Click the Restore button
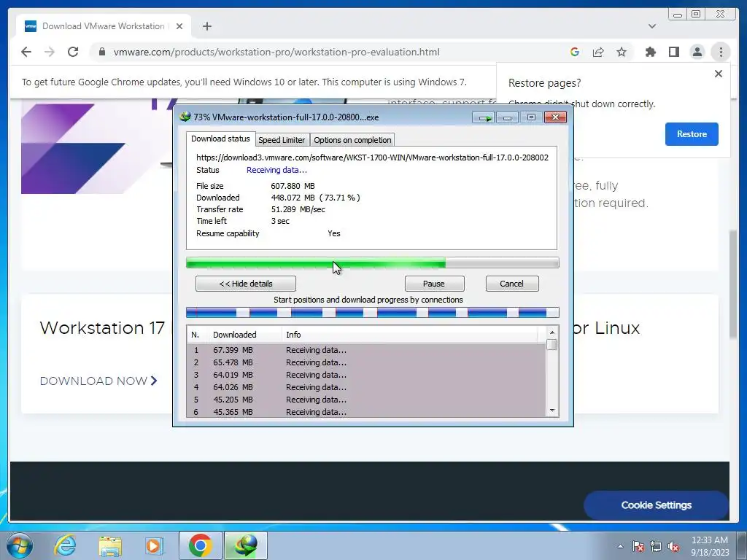 pos(692,134)
